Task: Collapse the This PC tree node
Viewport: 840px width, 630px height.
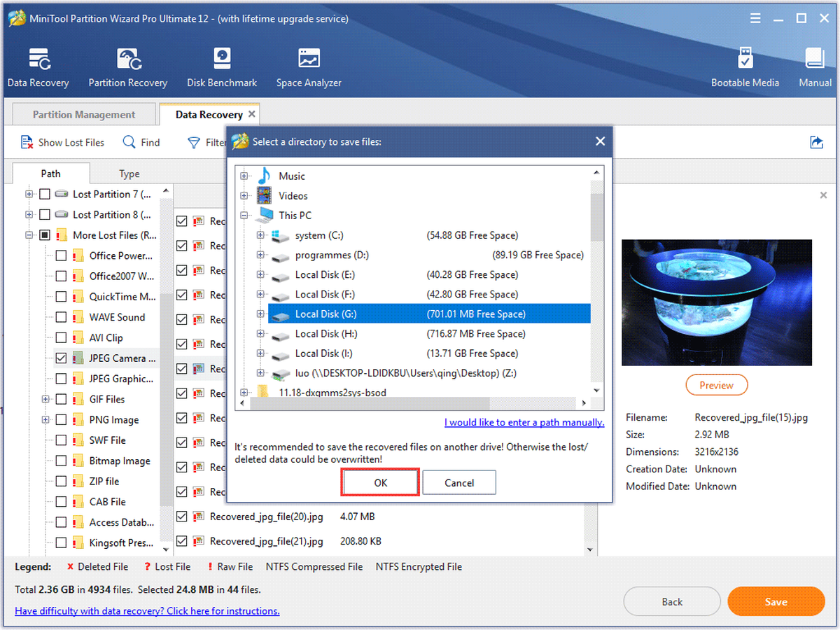Action: click(244, 216)
